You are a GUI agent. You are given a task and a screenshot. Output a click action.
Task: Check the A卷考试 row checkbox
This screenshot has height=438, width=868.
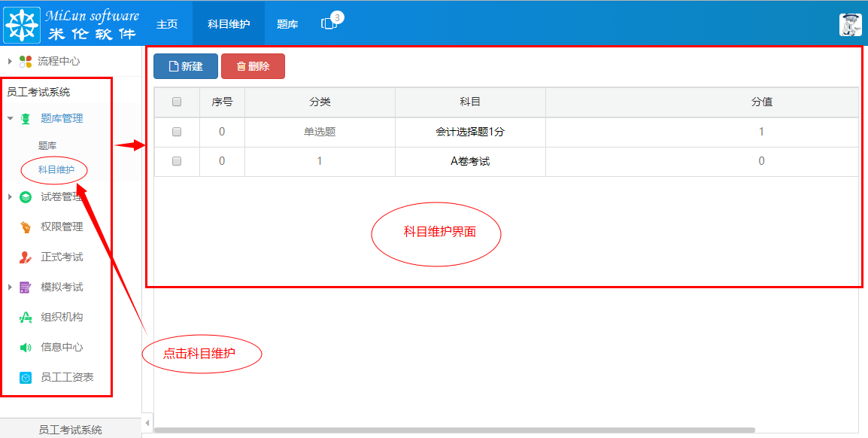pos(177,160)
